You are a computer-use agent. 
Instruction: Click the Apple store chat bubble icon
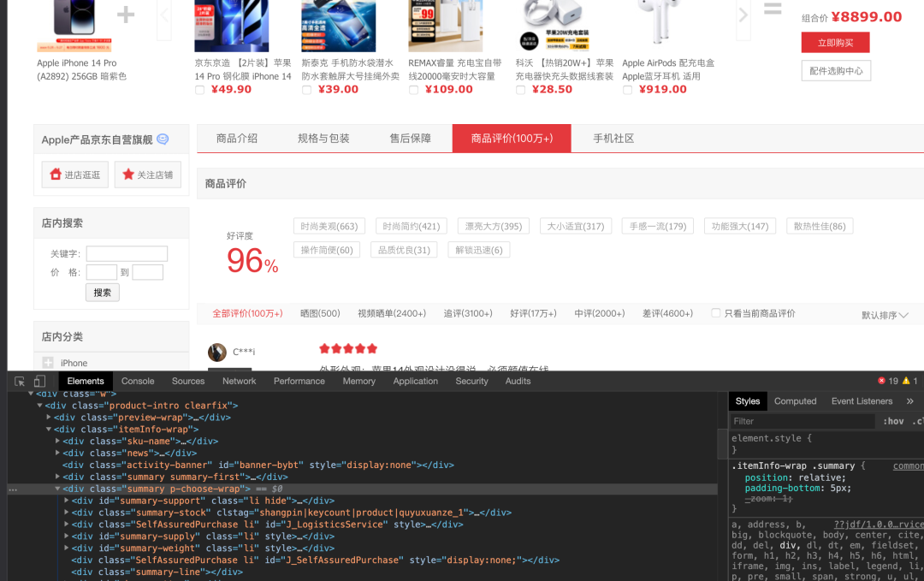[x=163, y=139]
